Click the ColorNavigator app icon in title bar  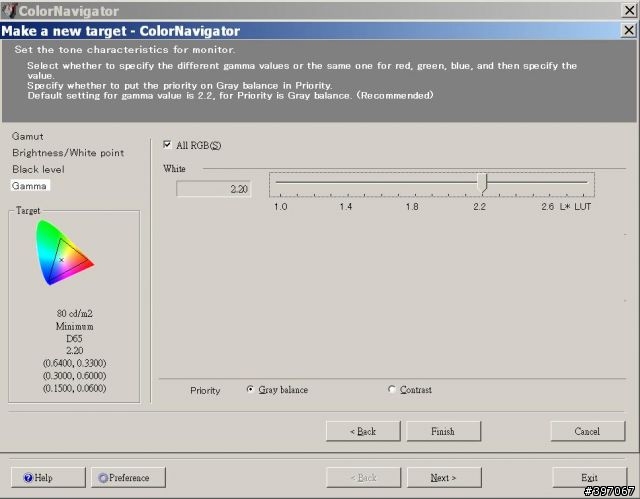pyautogui.click(x=9, y=11)
